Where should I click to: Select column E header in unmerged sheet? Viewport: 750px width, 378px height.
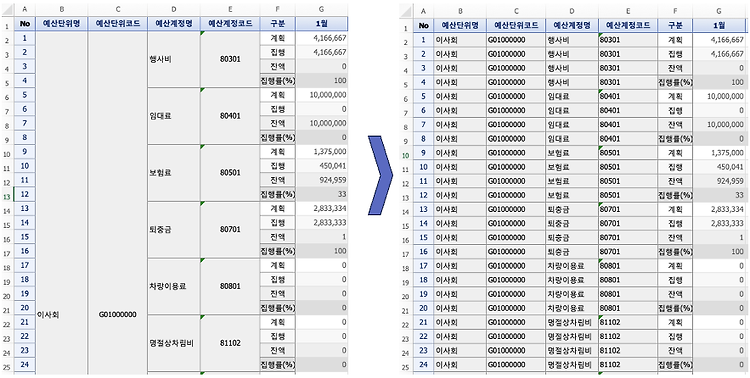(627, 11)
